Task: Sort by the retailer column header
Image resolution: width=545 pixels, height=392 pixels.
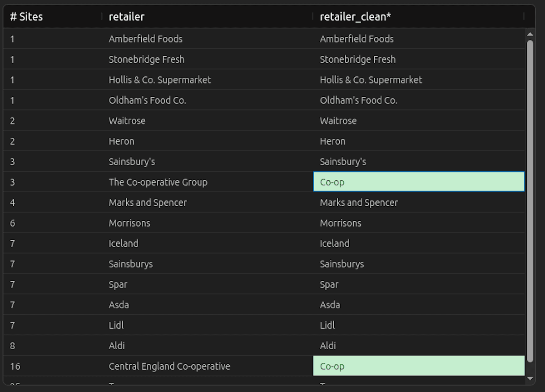Action: (127, 17)
